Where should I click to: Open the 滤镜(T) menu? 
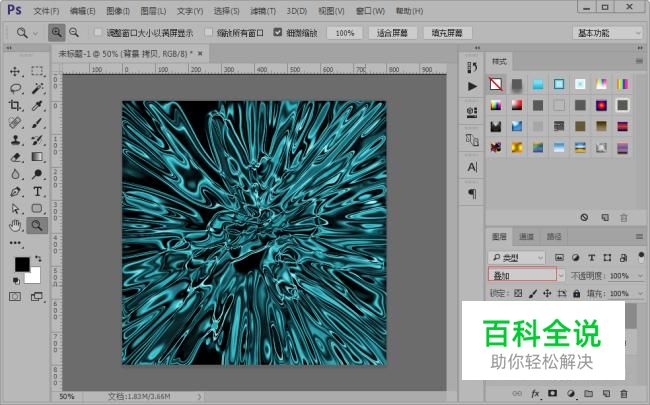tap(263, 11)
